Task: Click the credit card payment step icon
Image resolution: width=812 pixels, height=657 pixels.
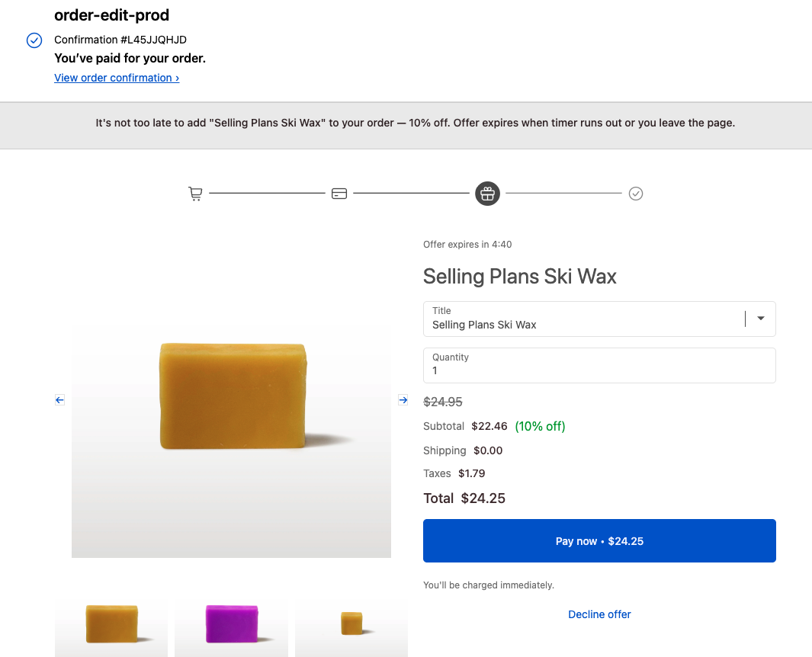Action: (339, 194)
